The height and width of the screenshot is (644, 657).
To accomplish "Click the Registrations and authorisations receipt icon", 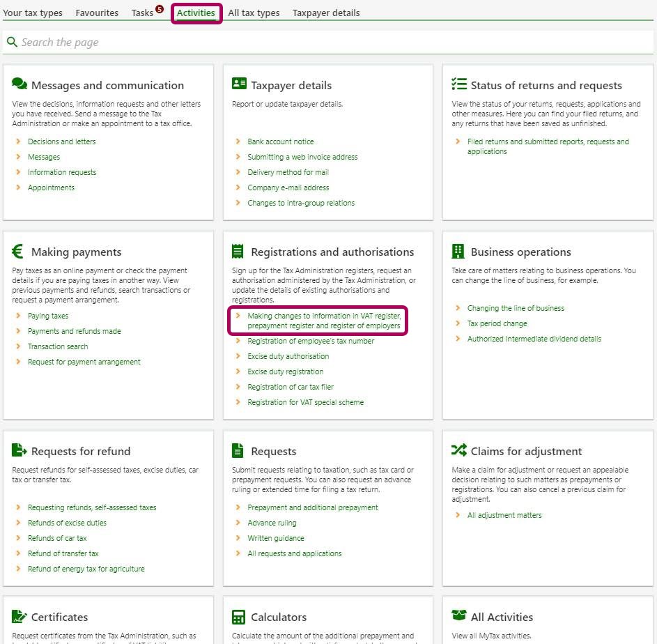I will pyautogui.click(x=238, y=252).
